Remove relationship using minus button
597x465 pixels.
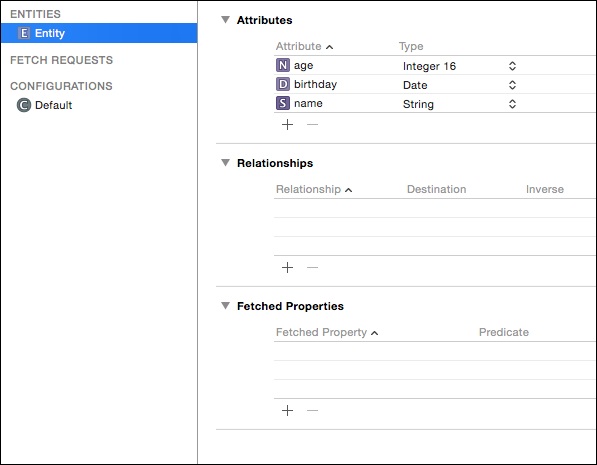(312, 267)
